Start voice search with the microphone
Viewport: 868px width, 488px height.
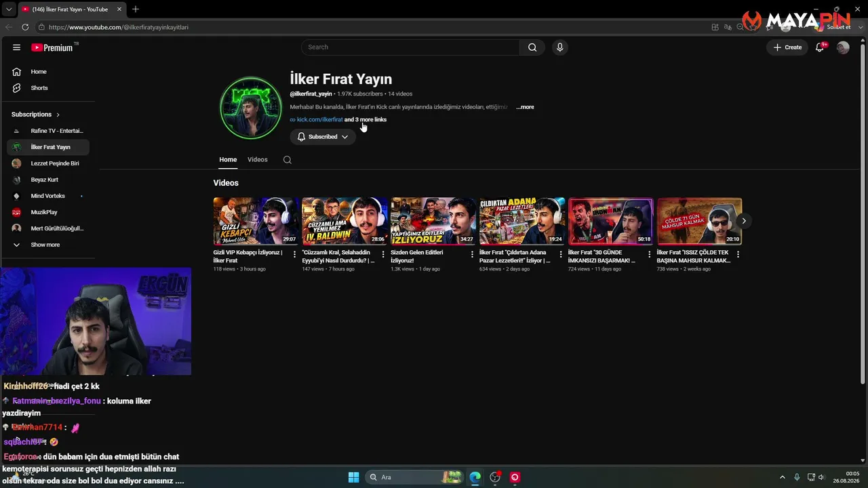559,47
